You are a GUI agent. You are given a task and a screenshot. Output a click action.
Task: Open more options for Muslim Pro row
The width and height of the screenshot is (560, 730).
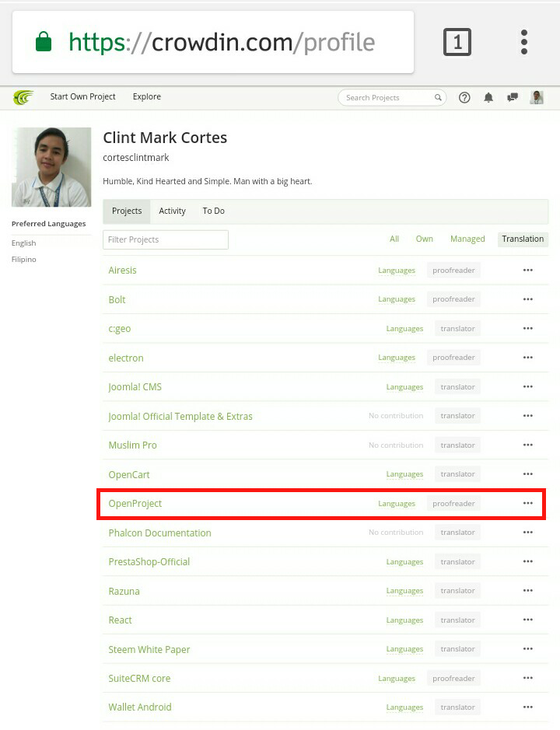(527, 445)
